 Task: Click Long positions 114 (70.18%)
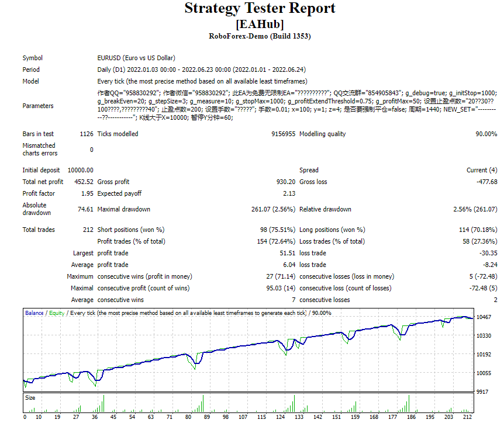coord(478,230)
